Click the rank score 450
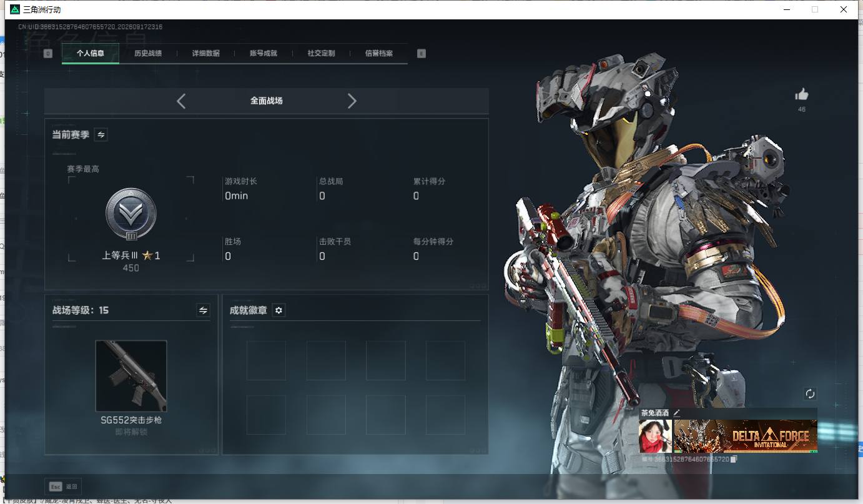 click(131, 268)
